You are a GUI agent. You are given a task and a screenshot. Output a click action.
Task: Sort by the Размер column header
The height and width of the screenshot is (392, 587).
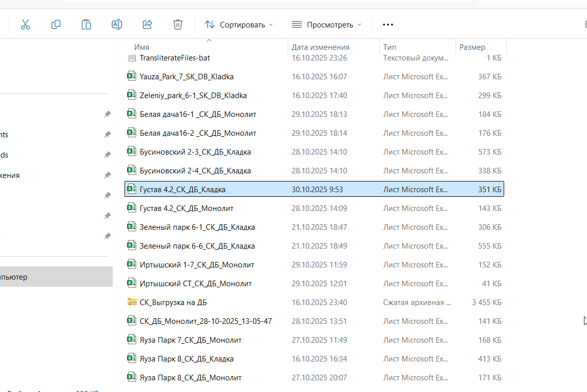[473, 47]
